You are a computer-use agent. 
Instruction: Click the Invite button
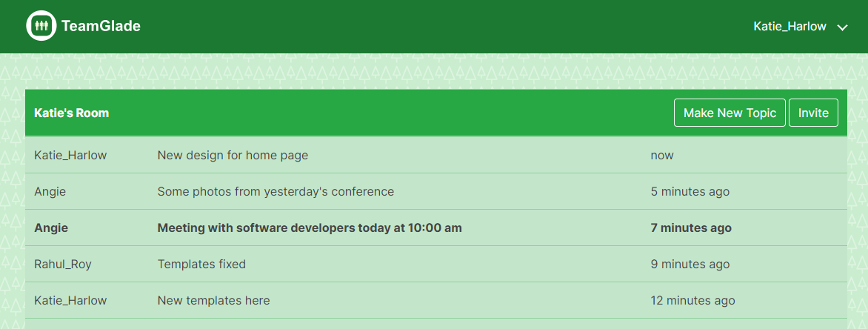pyautogui.click(x=813, y=113)
